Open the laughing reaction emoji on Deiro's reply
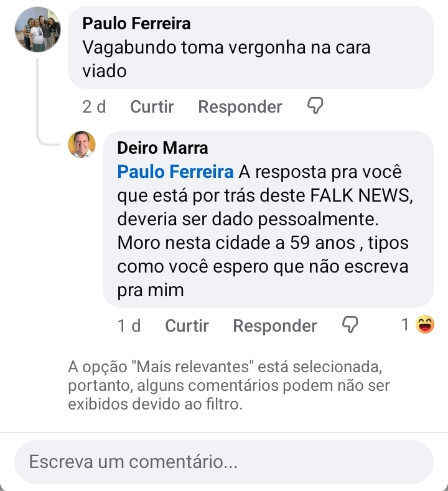The height and width of the screenshot is (491, 448). (424, 325)
